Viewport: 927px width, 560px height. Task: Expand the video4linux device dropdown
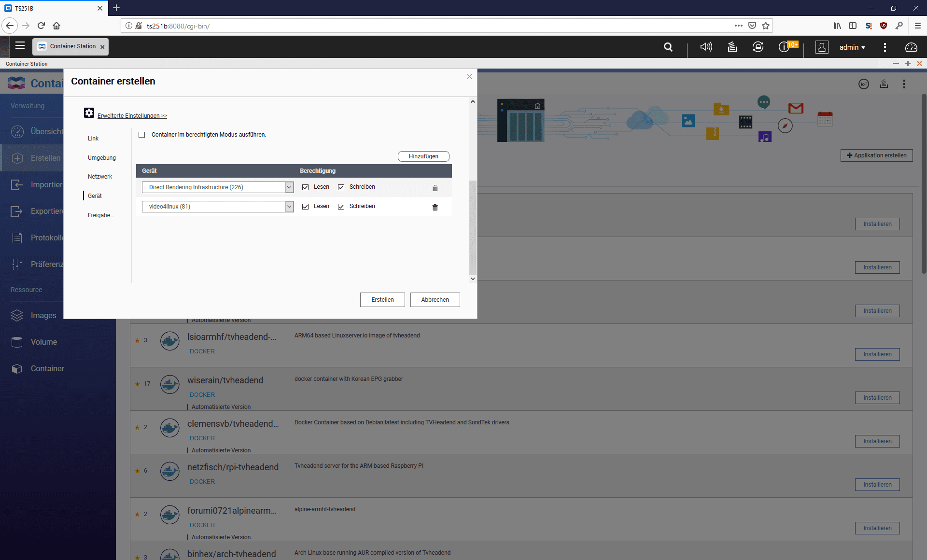(289, 207)
